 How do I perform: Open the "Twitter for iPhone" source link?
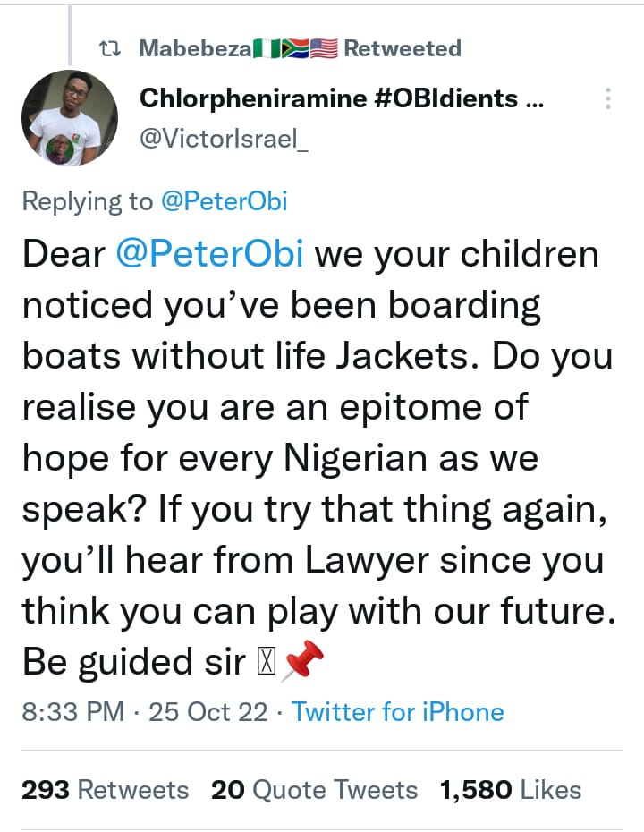398,712
